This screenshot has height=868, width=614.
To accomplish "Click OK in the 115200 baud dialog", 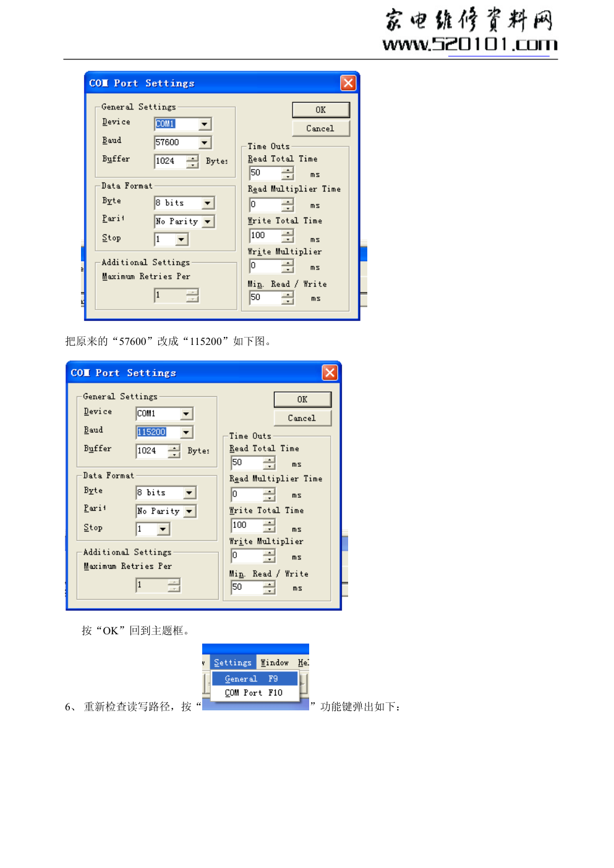I will [x=302, y=399].
